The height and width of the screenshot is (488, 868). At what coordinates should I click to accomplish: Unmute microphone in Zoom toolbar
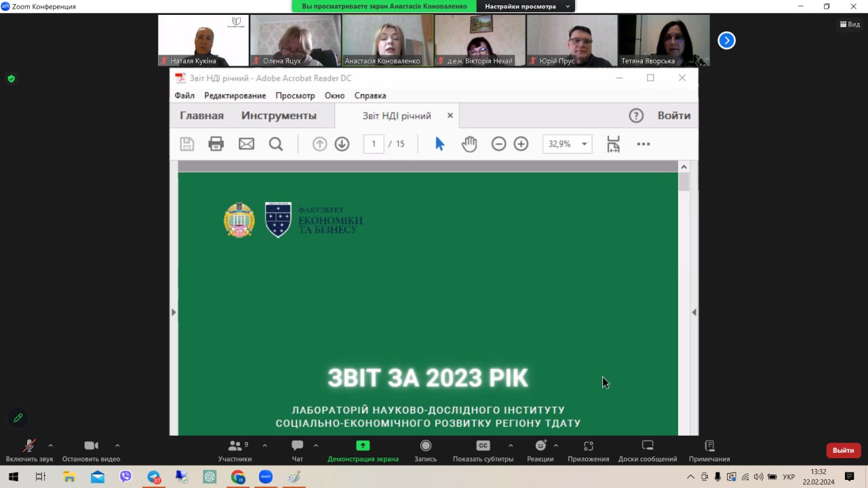tap(29, 450)
